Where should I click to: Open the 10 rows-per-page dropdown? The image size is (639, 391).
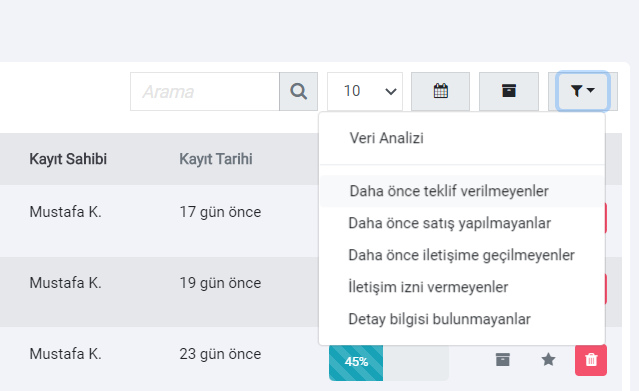pos(365,91)
